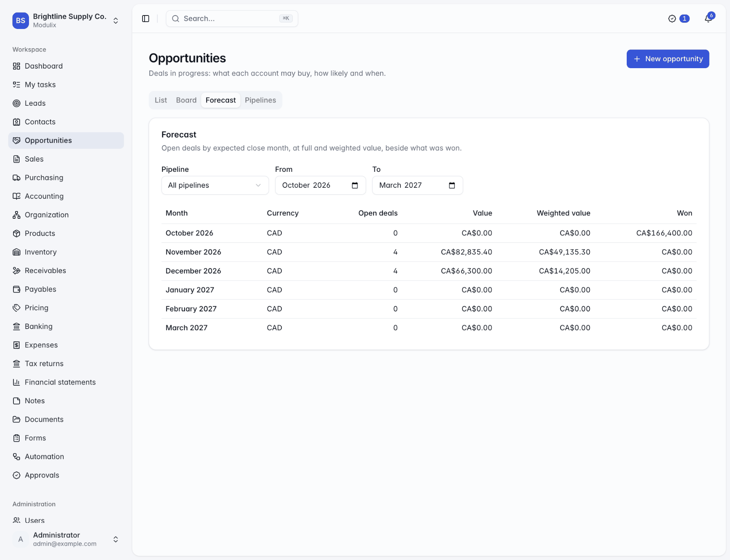The width and height of the screenshot is (730, 560).
Task: Click the My tasks checklist icon
Action: (16, 84)
